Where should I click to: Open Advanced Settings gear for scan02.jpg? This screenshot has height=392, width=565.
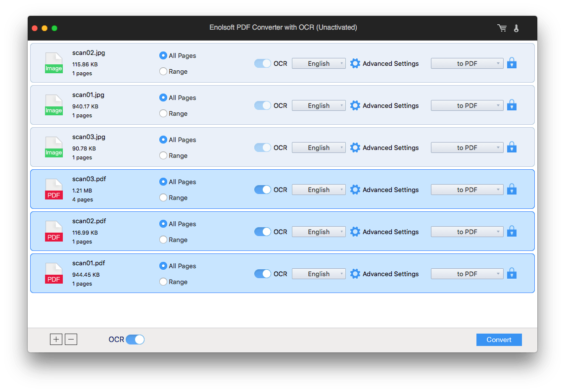355,63
